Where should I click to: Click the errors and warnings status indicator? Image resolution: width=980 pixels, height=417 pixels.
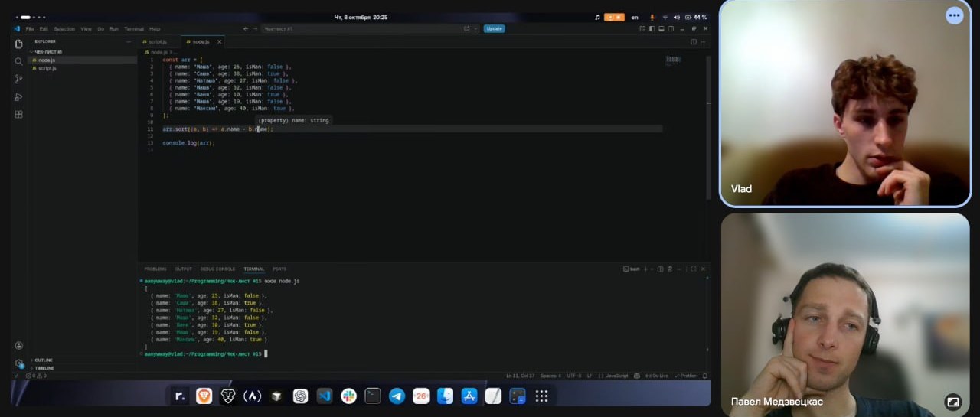pos(38,376)
